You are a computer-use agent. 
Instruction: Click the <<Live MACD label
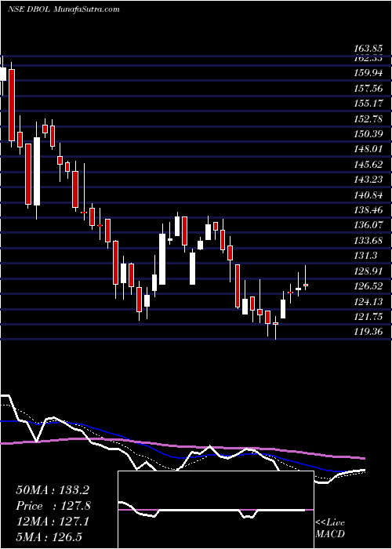tap(330, 529)
